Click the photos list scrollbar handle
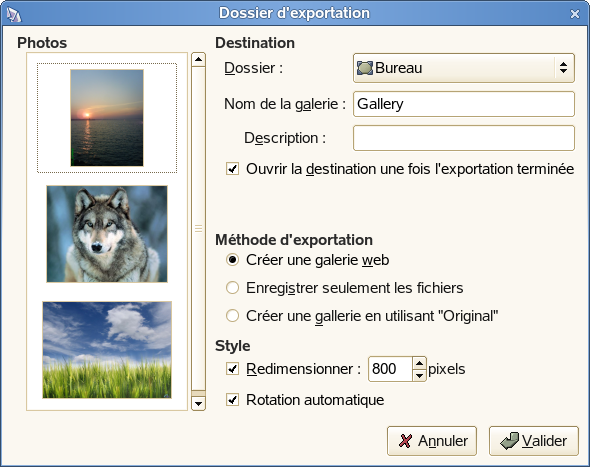Image resolution: width=590 pixels, height=467 pixels. [198, 228]
